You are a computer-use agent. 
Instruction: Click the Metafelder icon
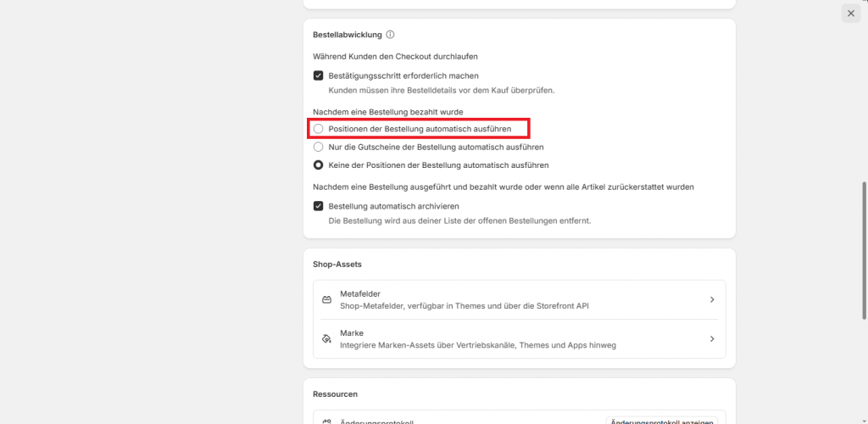pos(326,300)
